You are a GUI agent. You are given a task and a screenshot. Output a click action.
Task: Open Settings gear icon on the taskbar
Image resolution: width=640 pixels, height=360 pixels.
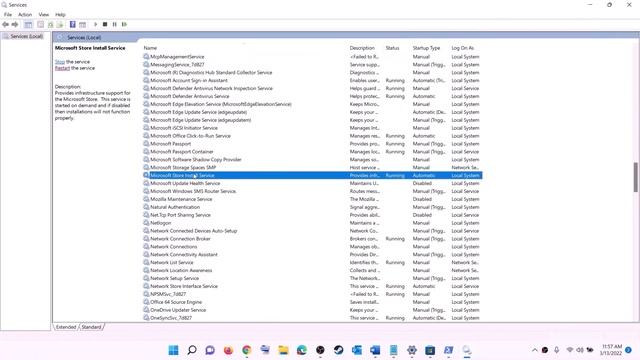412,350
